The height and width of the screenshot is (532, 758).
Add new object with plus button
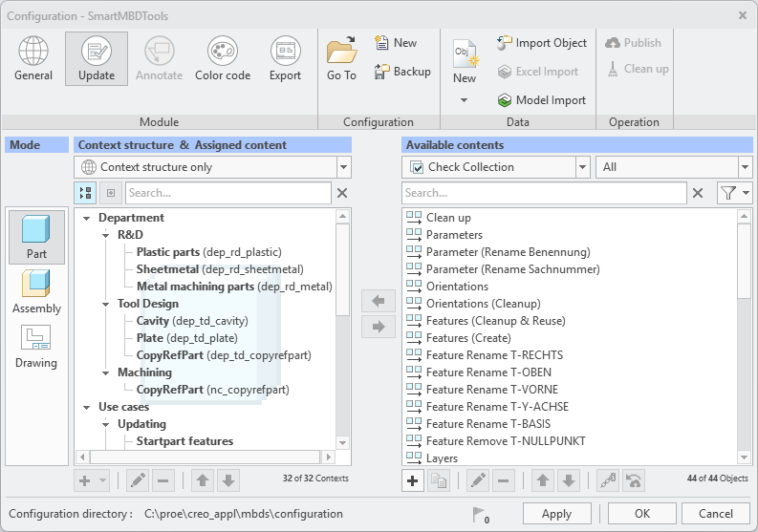coord(413,480)
